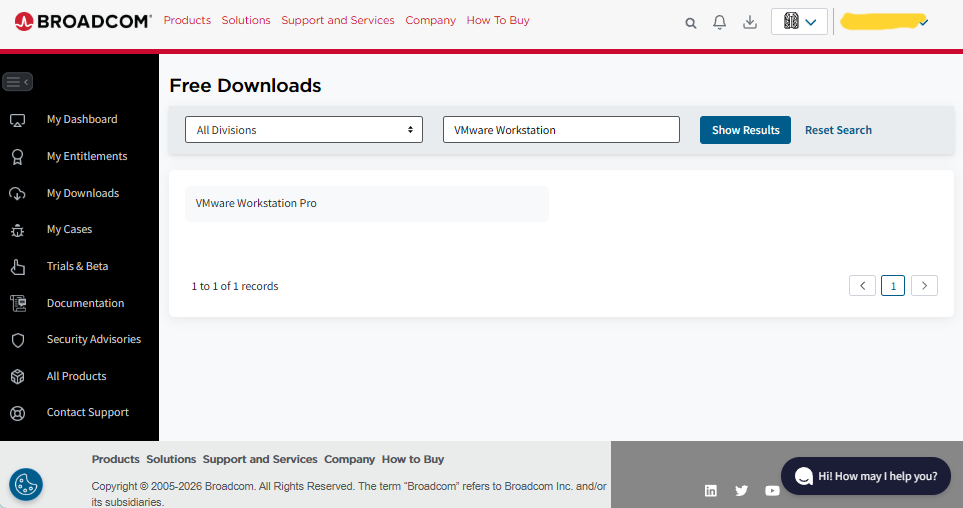
Task: Select page 1 in pagination
Action: coord(893,286)
